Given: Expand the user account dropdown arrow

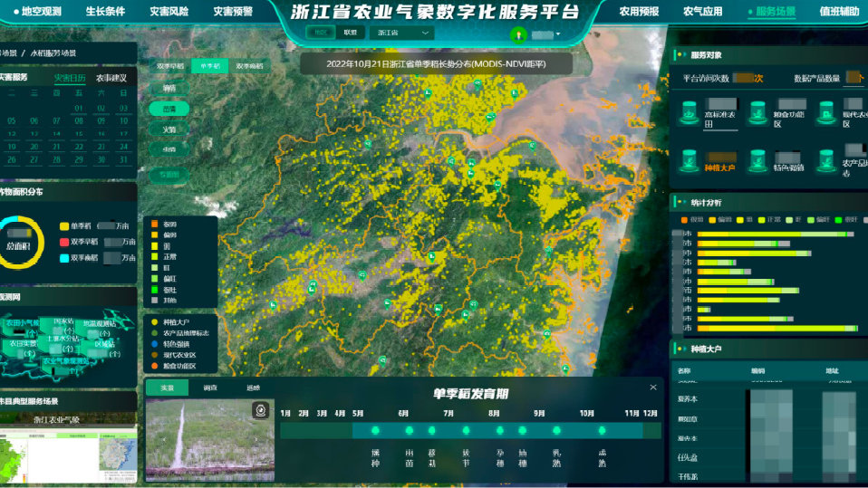Looking at the screenshot, I should pos(558,35).
